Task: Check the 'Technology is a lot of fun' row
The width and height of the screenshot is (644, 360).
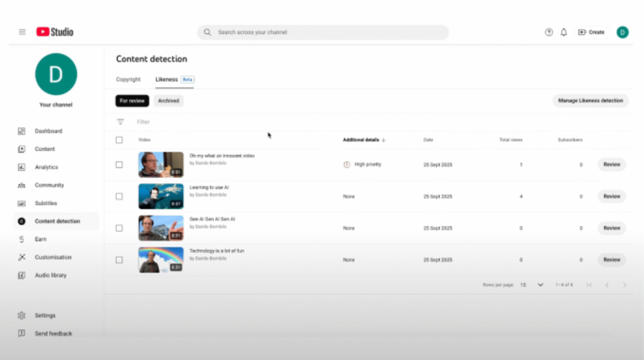Action: click(x=119, y=260)
